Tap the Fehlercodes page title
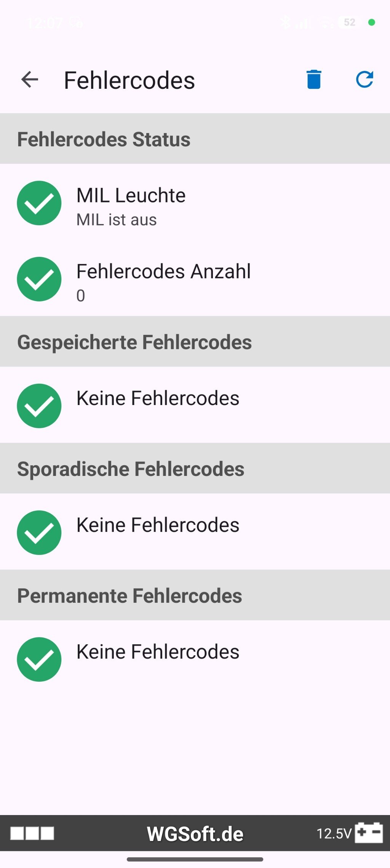 129,80
